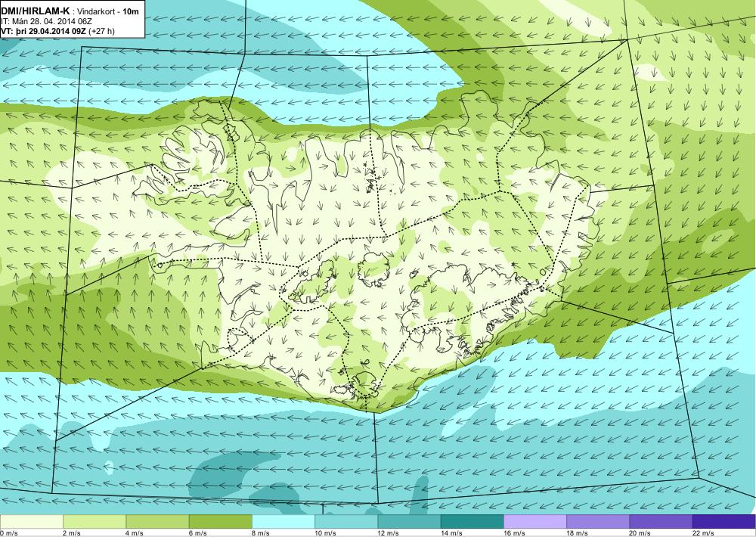Select the "8 m/s" legend label
Screen dimensions: 756x537
click(x=262, y=533)
